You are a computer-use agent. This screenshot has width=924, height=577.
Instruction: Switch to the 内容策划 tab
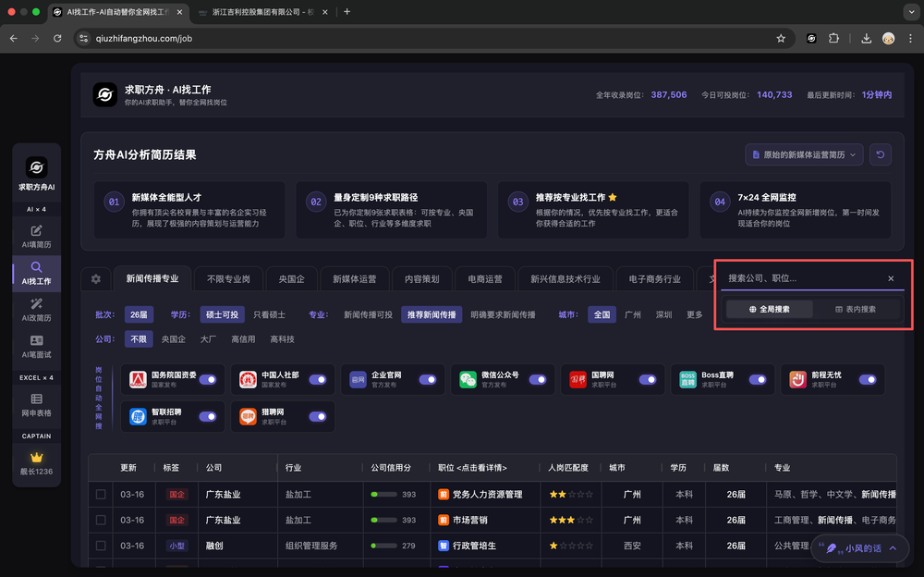[x=422, y=278]
